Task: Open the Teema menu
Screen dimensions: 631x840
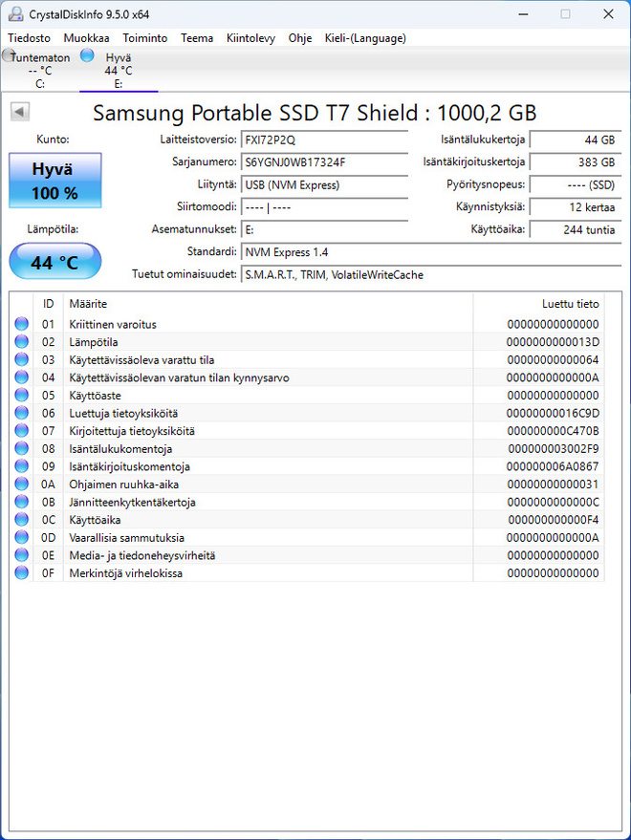Action: click(197, 38)
